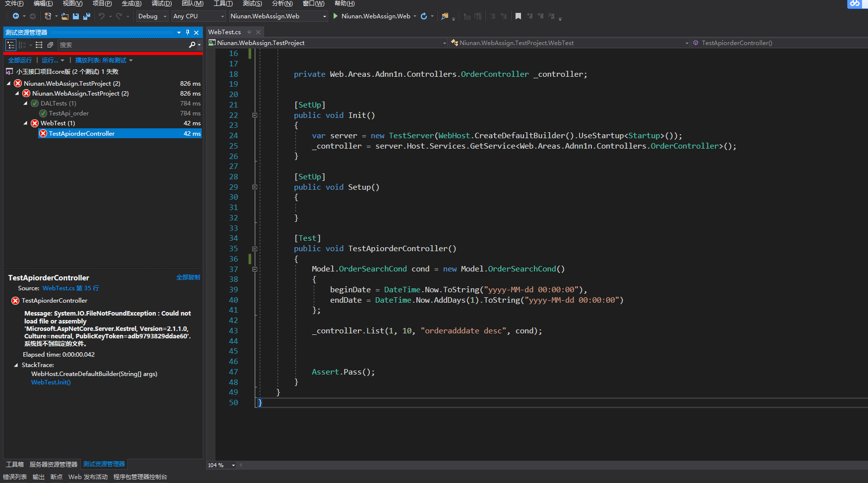Collapse the DALTests tree node
Viewport: 868px width, 483px height.
click(26, 104)
